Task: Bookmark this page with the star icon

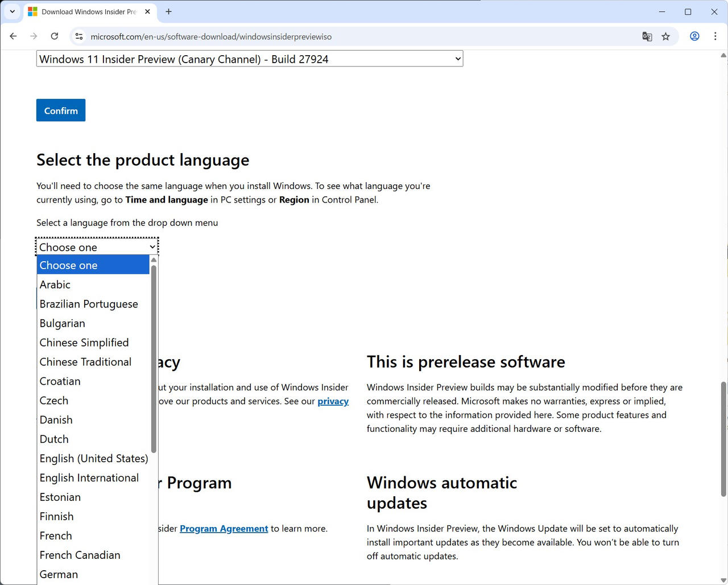Action: coord(666,36)
